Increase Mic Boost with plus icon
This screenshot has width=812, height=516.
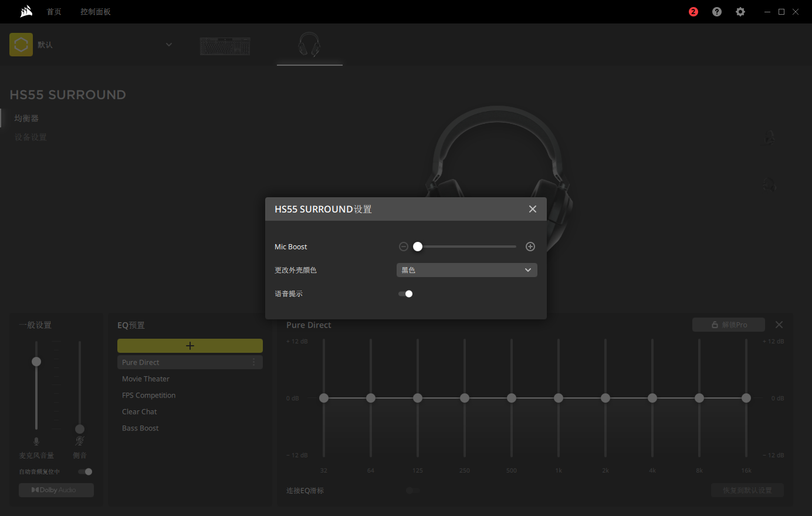(530, 247)
